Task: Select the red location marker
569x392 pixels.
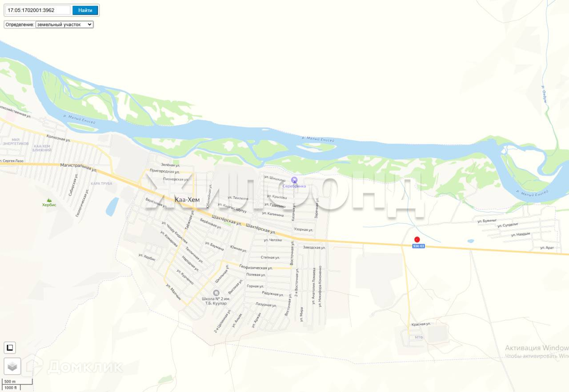Action: 417,239
